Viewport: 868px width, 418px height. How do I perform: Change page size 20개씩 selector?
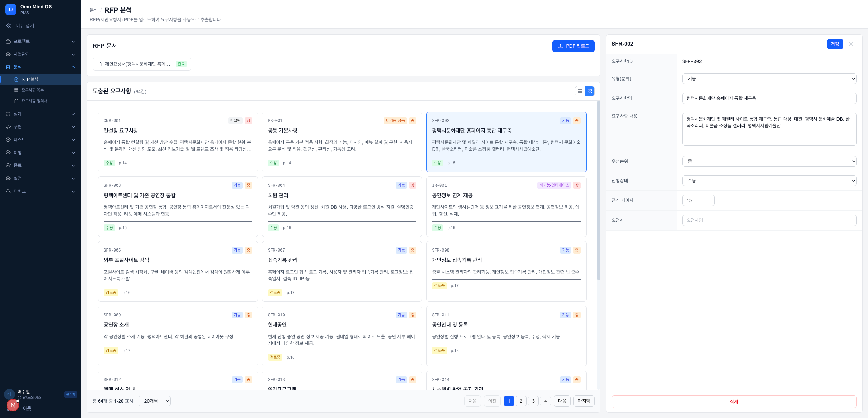click(155, 401)
